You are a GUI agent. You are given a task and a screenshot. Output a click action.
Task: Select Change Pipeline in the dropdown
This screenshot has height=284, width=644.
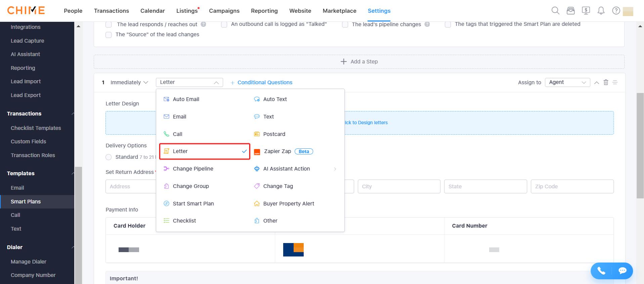tap(193, 169)
